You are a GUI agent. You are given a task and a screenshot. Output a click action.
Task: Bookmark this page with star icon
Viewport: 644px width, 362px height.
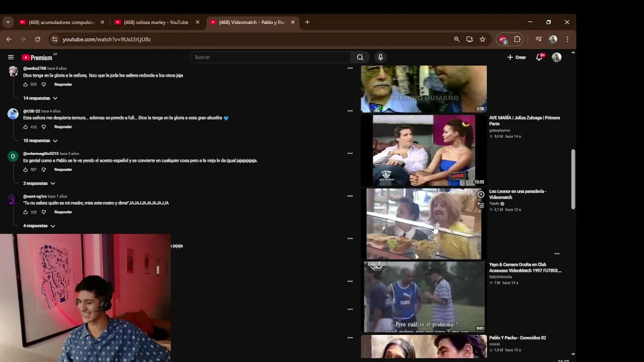tap(482, 39)
